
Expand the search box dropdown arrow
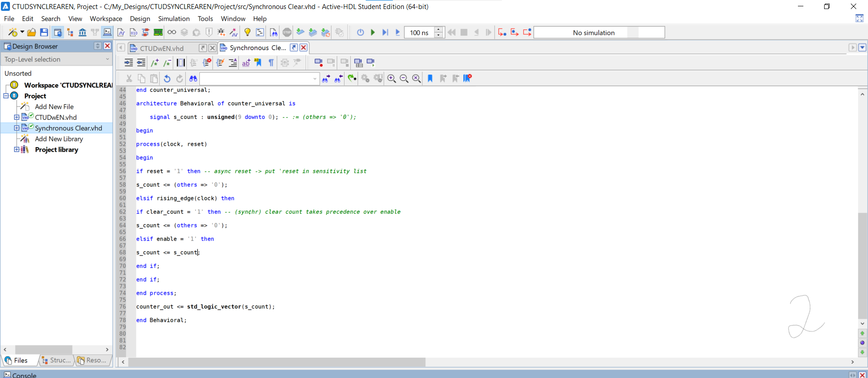315,79
